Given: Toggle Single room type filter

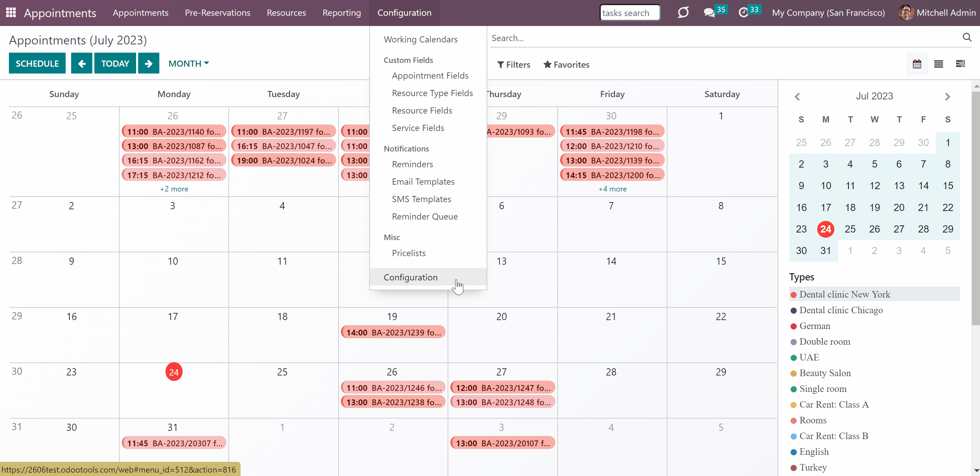Looking at the screenshot, I should (874, 388).
